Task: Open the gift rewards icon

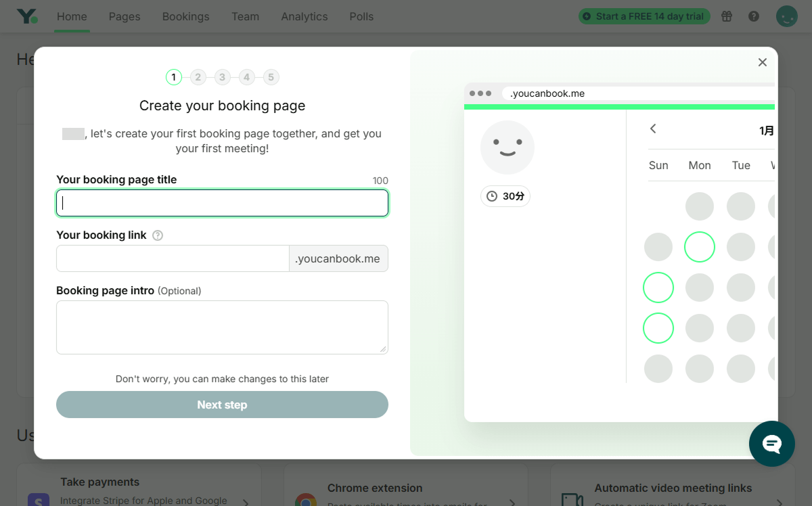Action: (x=727, y=16)
